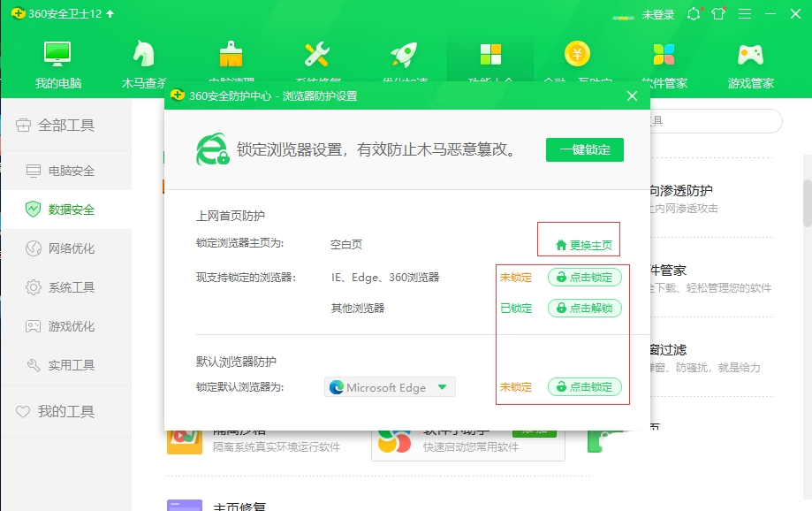Click the 默认浏览器防护 section heading
The width and height of the screenshot is (812, 511).
pyautogui.click(x=236, y=362)
